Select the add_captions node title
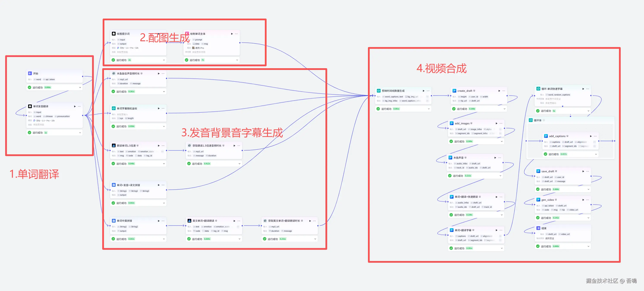This screenshot has width=644, height=291. [557, 136]
